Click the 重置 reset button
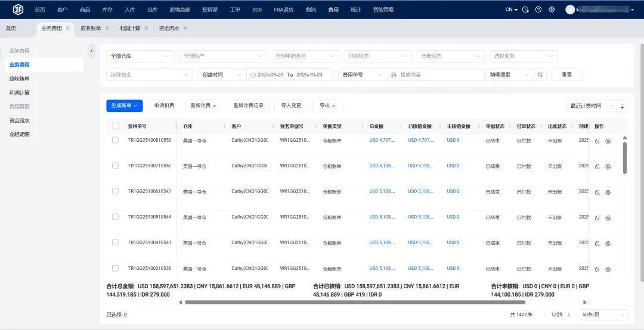Screen dimensions: 644x330 566,74
